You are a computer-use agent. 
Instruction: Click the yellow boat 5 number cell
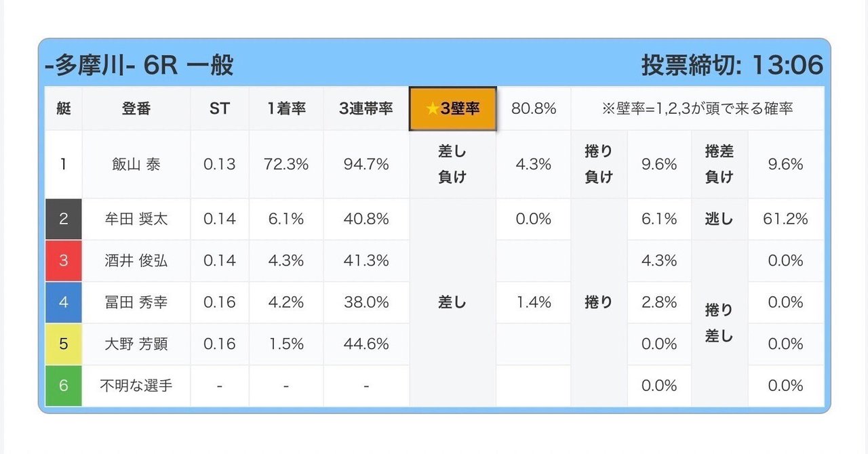click(x=64, y=344)
